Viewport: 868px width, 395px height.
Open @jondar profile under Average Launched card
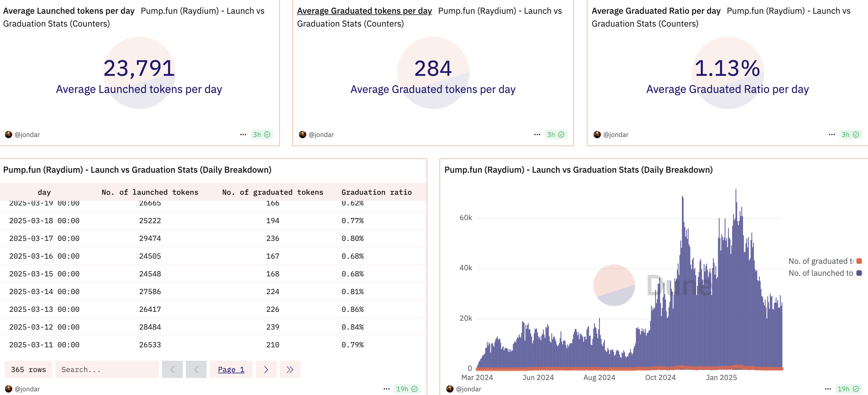pos(27,135)
